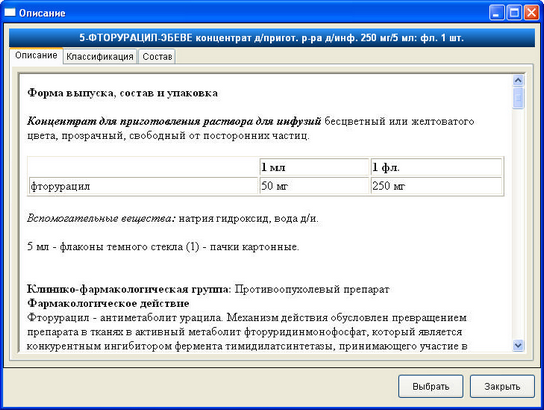Click the blue 5-ФТОРУРАЦИЛ-ЭБЕВЕ header bar
This screenshot has height=410, width=544.
pos(272,38)
